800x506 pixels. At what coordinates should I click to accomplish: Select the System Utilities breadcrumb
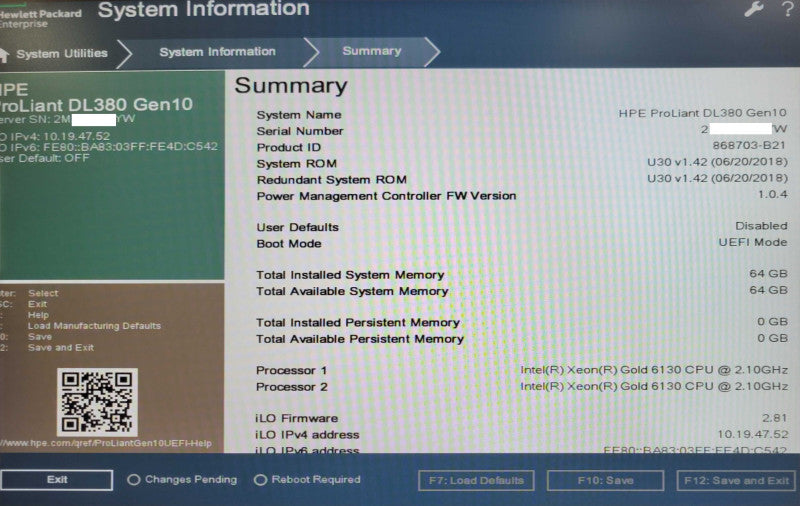pos(62,54)
